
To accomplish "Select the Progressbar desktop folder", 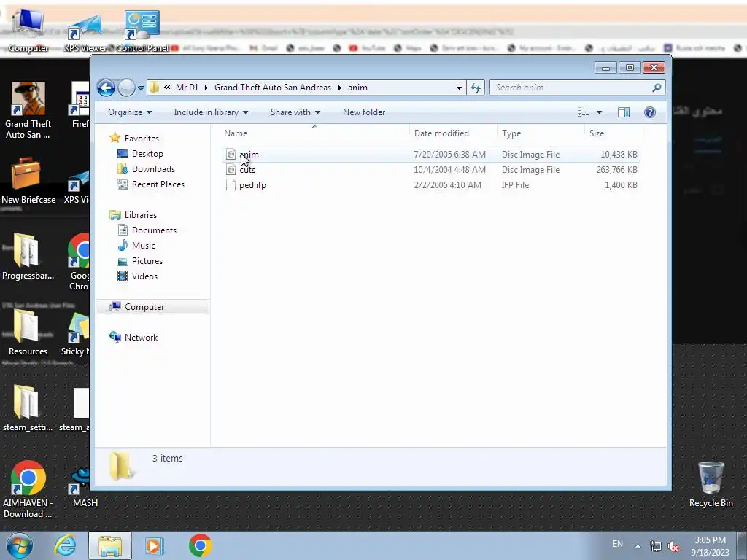I will coord(28,256).
